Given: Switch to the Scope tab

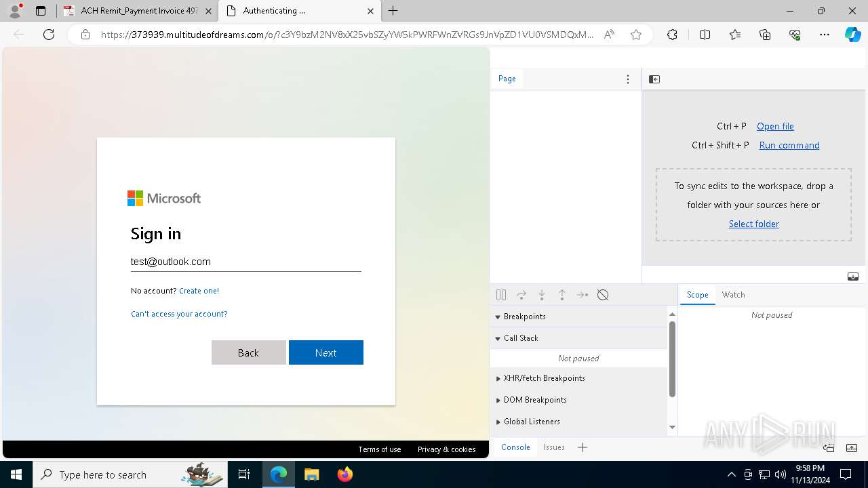Looking at the screenshot, I should pos(698,295).
